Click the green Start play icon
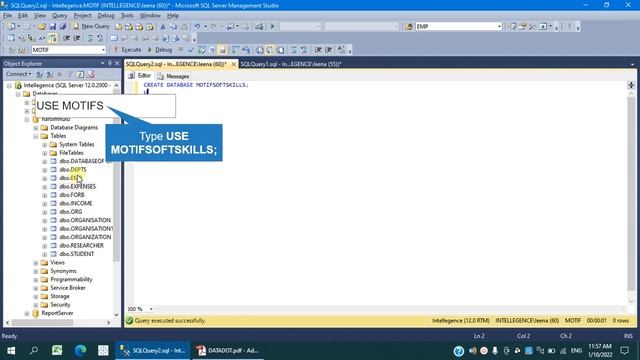Screen dimensions: 640x360 [x=272, y=27]
